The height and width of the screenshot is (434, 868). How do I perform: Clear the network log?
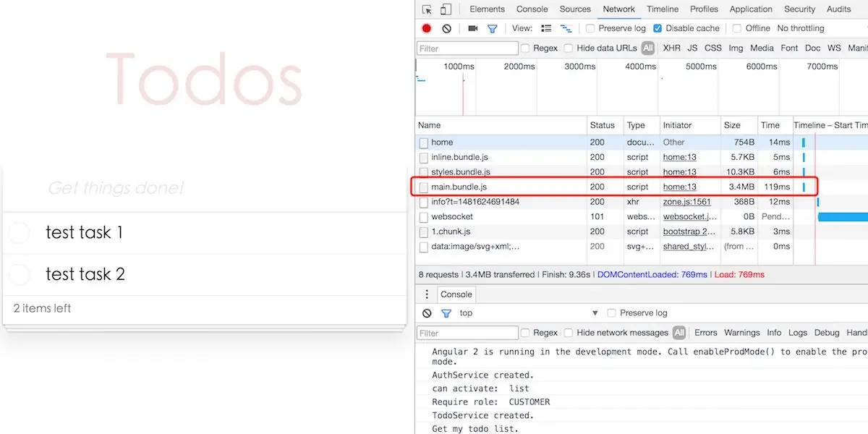[446, 28]
